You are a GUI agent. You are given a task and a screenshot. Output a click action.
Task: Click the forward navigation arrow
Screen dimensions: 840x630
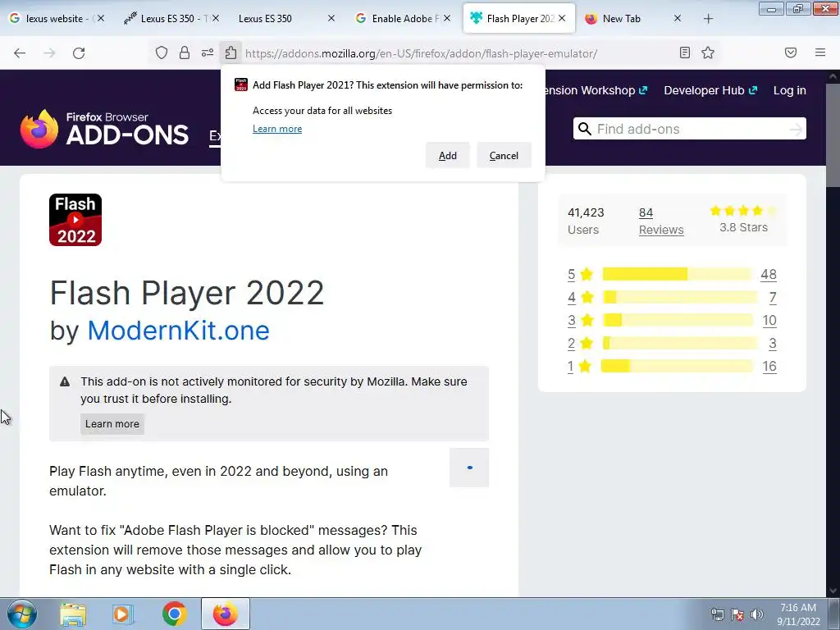tap(49, 53)
